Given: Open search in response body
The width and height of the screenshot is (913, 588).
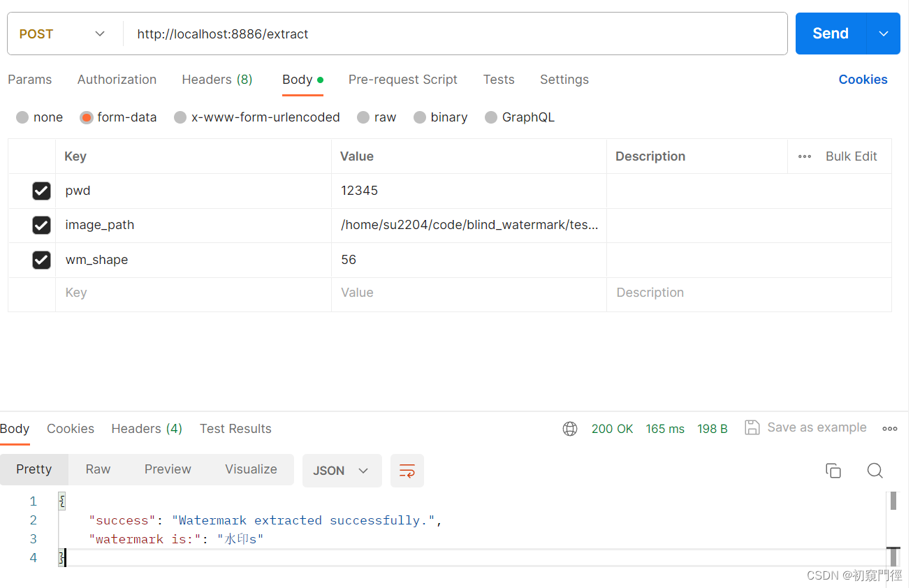Looking at the screenshot, I should click(x=875, y=471).
